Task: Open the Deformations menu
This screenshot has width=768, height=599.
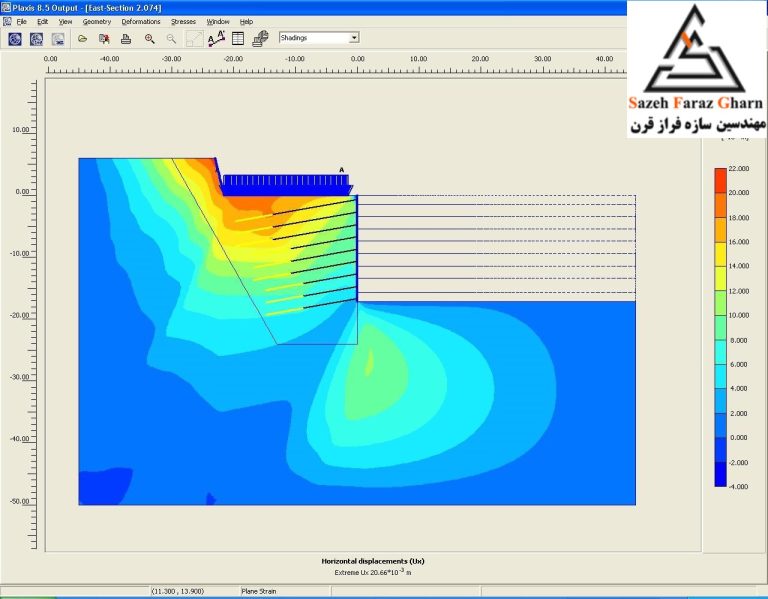Action: 141,22
